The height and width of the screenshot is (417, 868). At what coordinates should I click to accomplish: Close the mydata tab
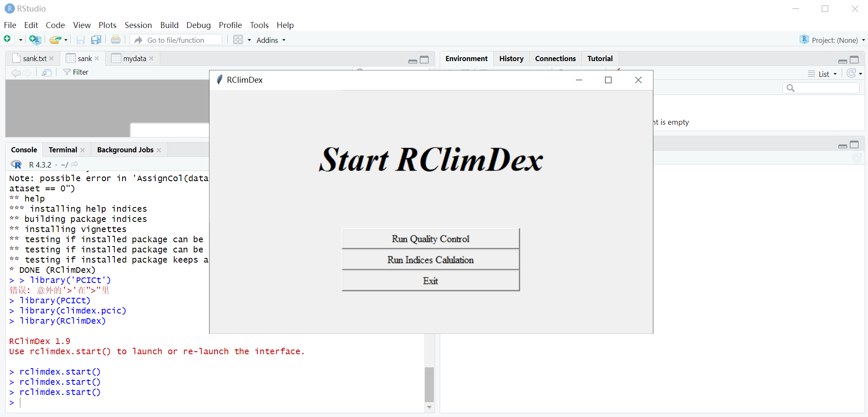pyautogui.click(x=151, y=59)
